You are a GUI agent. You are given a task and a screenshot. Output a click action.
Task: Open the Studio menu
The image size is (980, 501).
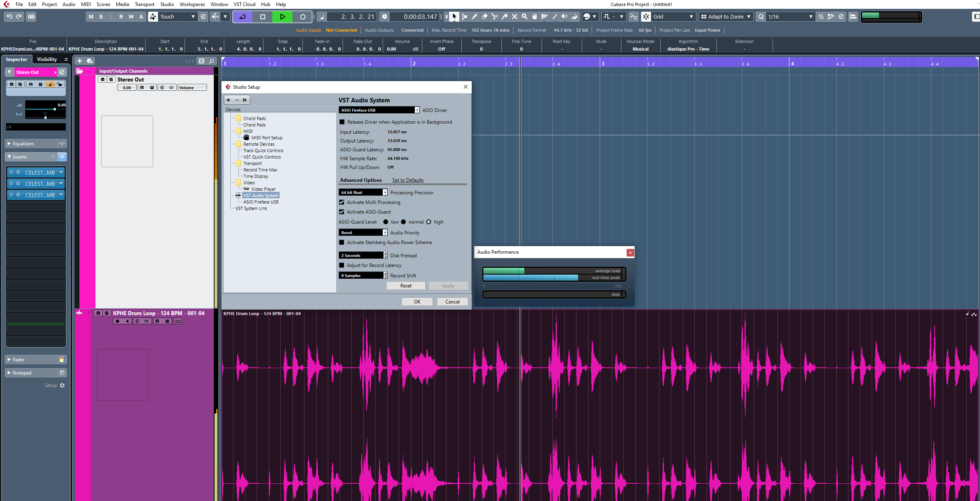point(167,4)
